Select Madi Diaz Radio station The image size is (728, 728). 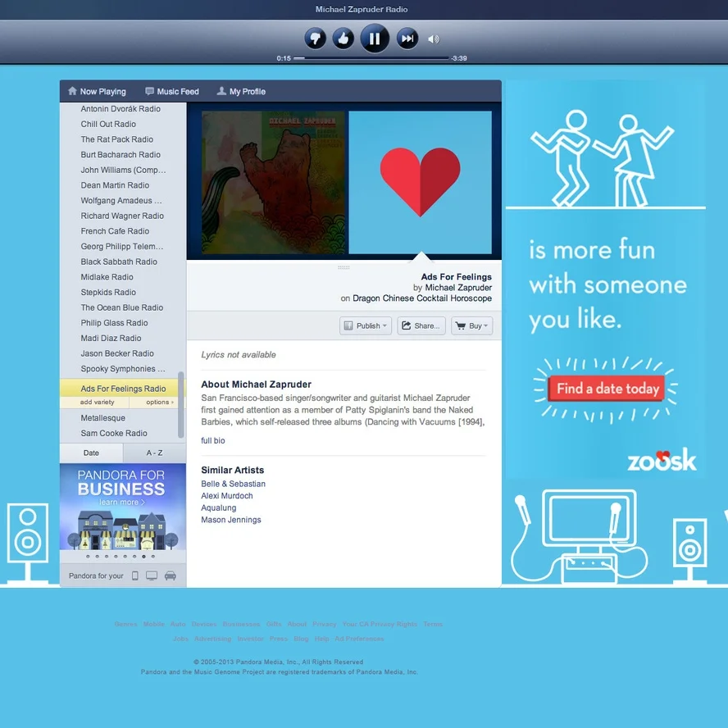[x=111, y=339]
